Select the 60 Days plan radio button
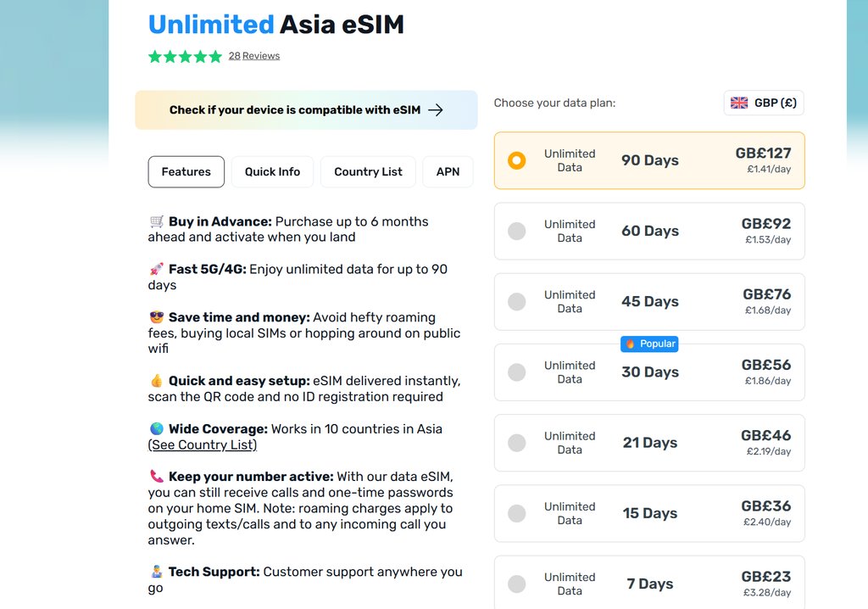This screenshot has width=868, height=609. point(516,231)
